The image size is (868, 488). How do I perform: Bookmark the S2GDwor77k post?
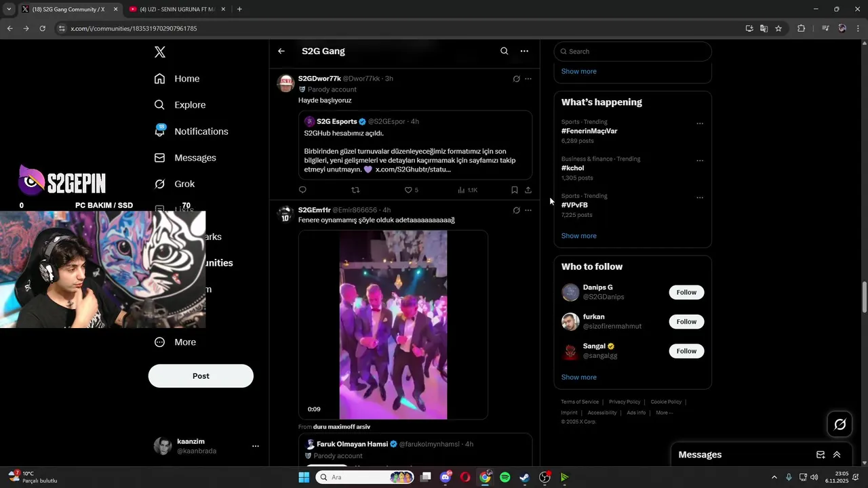tap(515, 190)
